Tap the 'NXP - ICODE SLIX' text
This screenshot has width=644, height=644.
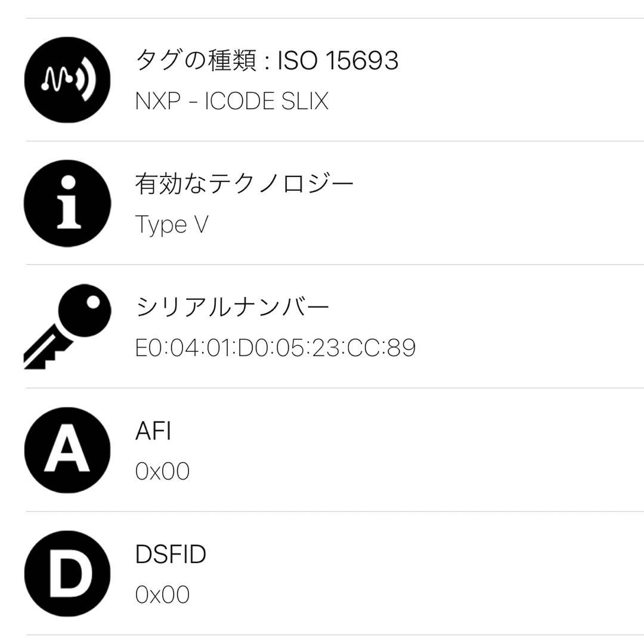coord(232,101)
